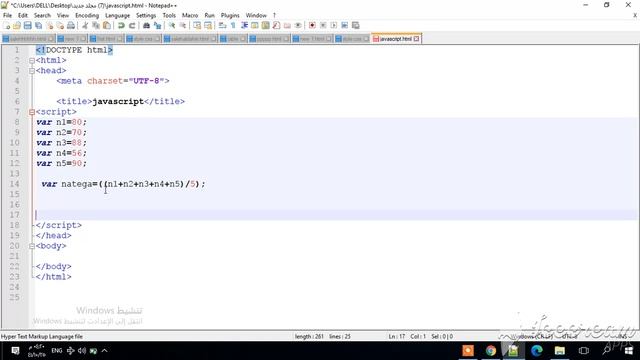
Task: Place cursor on var natega line
Action: click(123, 184)
